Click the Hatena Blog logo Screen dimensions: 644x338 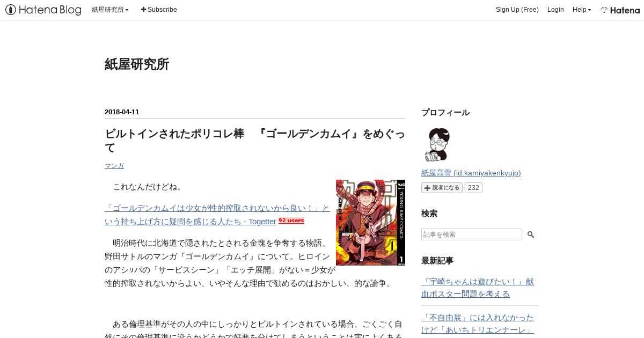point(43,10)
